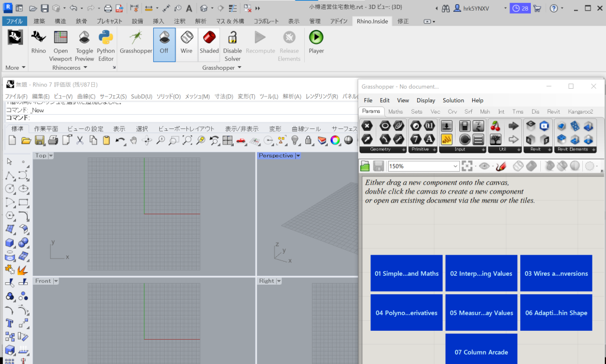Open the Revit ファイル tab
The height and width of the screenshot is (364, 606).
pyautogui.click(x=14, y=21)
